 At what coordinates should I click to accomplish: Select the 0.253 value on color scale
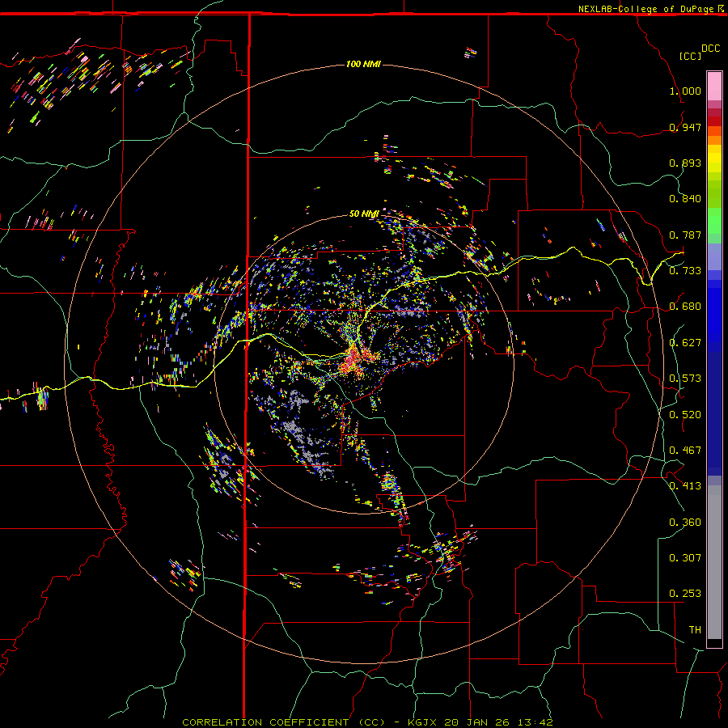click(x=685, y=594)
